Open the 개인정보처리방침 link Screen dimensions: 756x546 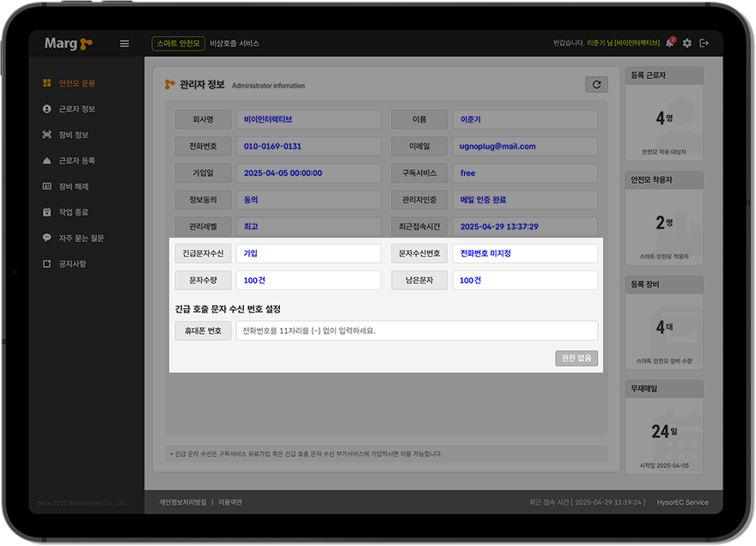click(x=183, y=502)
